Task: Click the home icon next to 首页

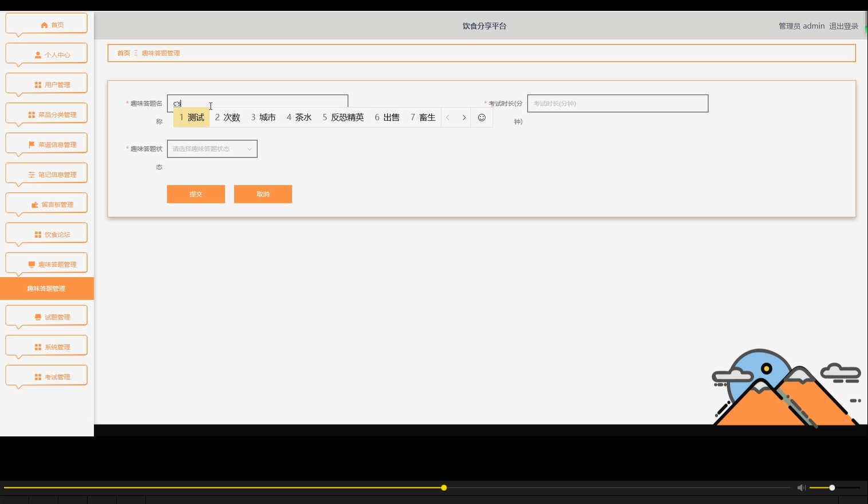Action: 44,24
